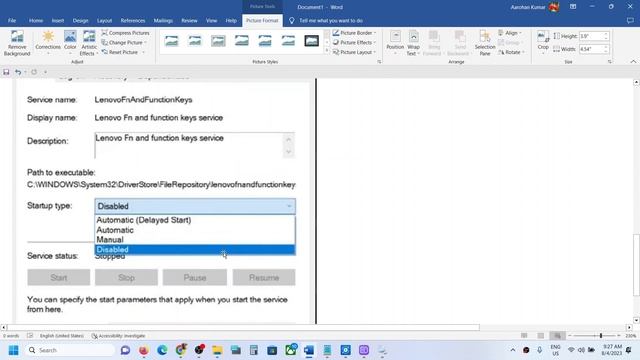
Task: Apply the first picture style thumbnail
Action: (x=171, y=41)
